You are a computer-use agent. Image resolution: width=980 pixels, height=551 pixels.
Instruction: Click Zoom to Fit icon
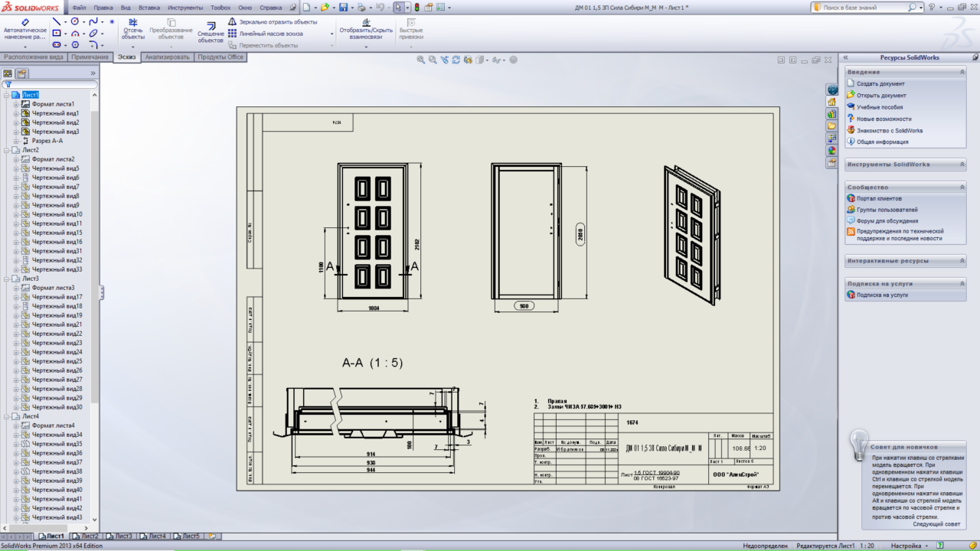421,60
